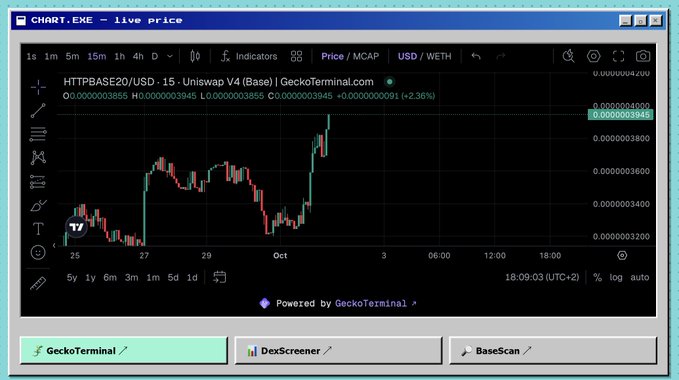Open timezone selector showing UTC+2 clock
679x380 pixels.
coord(542,277)
